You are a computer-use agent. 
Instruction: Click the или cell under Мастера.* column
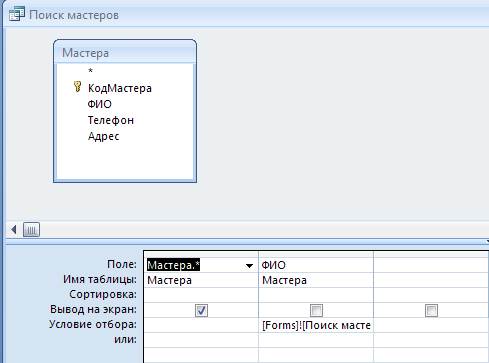(x=201, y=340)
